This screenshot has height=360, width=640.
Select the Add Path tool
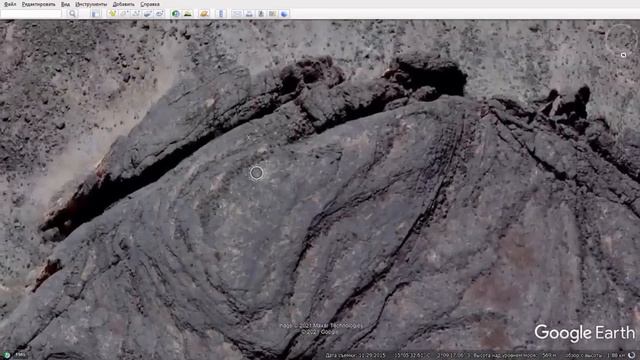(x=136, y=13)
